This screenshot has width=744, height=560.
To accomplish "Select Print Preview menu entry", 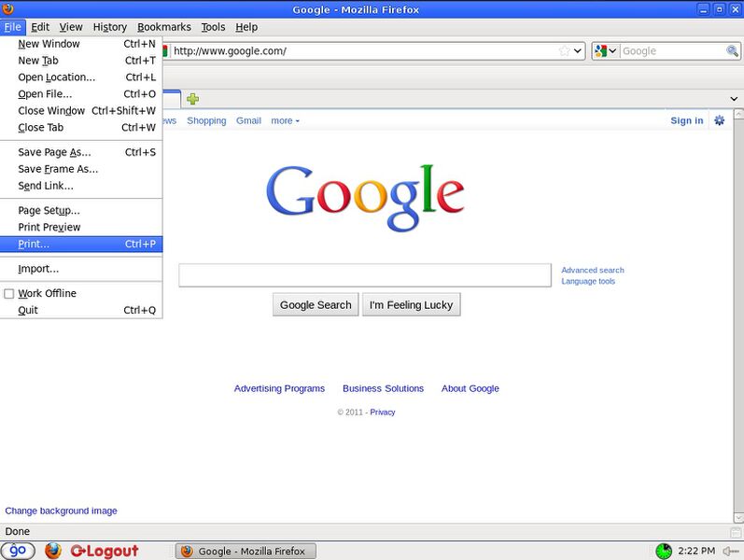I will pos(81,227).
